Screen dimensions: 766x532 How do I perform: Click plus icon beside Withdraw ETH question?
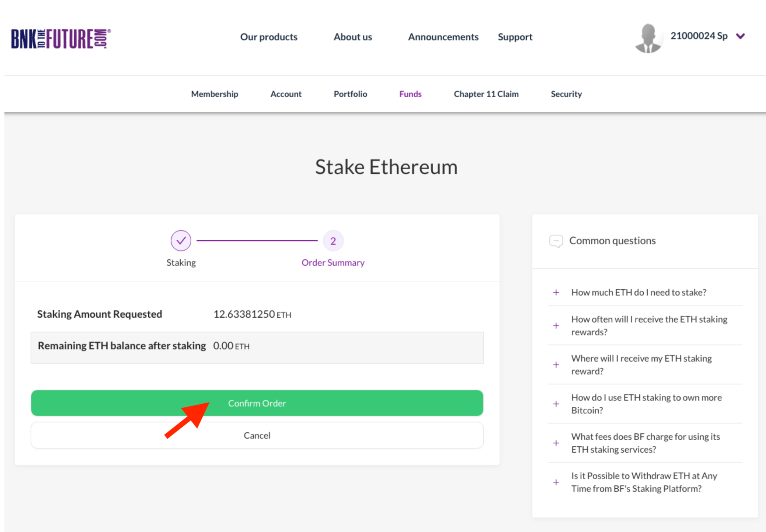(556, 482)
